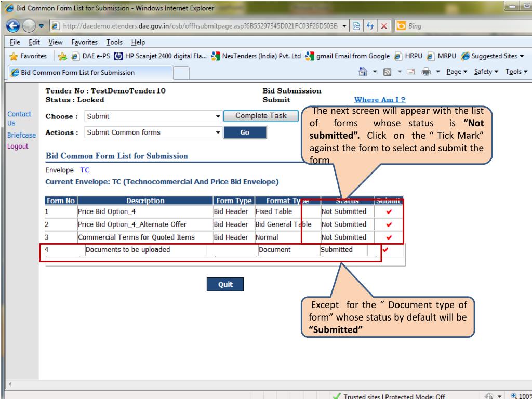Open the Tools command bar menu
The width and height of the screenshot is (532, 399).
pyautogui.click(x=516, y=72)
